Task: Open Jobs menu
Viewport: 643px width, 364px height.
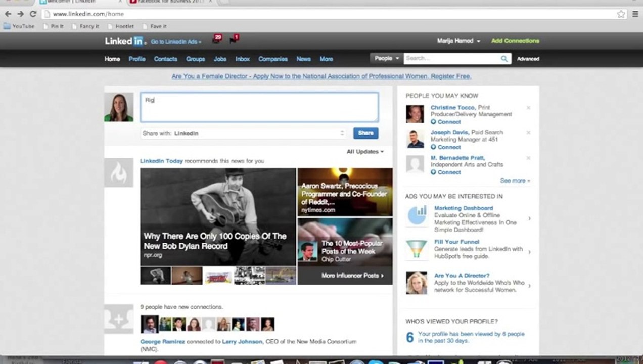Action: (220, 59)
